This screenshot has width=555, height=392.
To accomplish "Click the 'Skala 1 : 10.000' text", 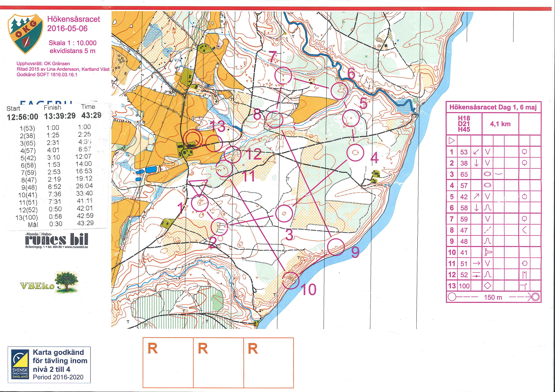I will (x=72, y=43).
